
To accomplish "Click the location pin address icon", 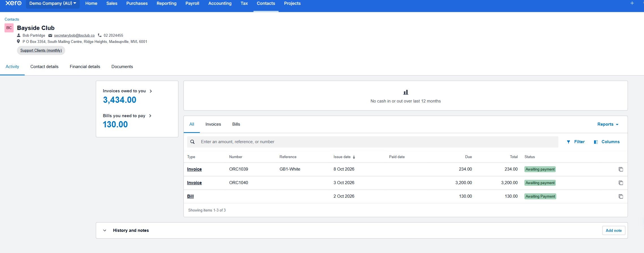I will tap(18, 42).
